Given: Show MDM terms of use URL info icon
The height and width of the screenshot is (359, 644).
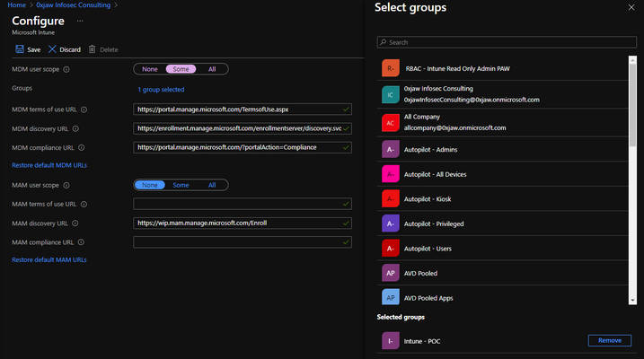Looking at the screenshot, I should pyautogui.click(x=84, y=109).
